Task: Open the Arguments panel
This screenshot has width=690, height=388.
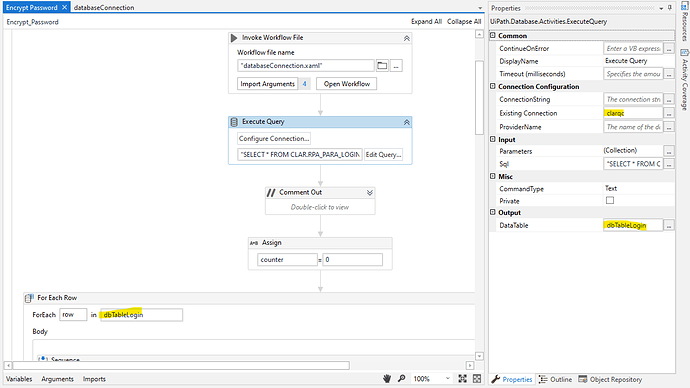Action: click(x=57, y=379)
